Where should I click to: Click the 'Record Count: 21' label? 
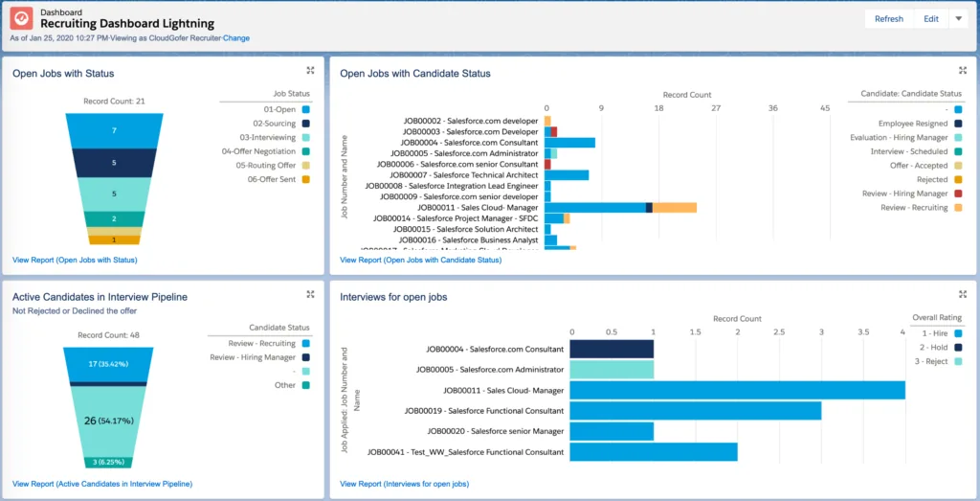click(x=114, y=101)
